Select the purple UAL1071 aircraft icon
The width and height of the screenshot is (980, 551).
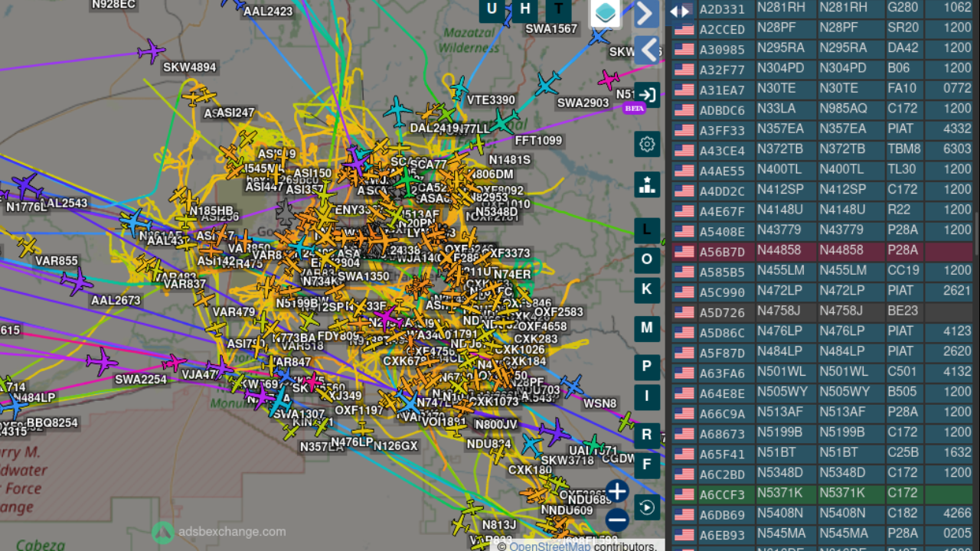tap(554, 432)
